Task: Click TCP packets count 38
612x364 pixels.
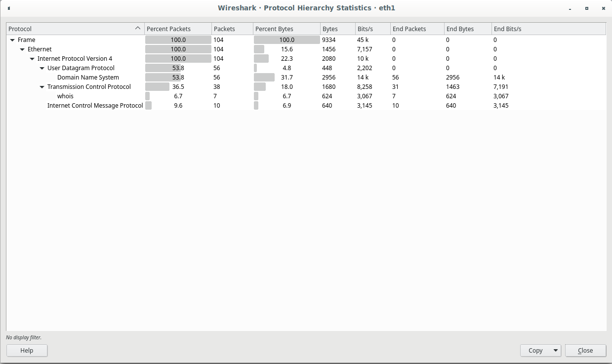Action: click(x=217, y=87)
